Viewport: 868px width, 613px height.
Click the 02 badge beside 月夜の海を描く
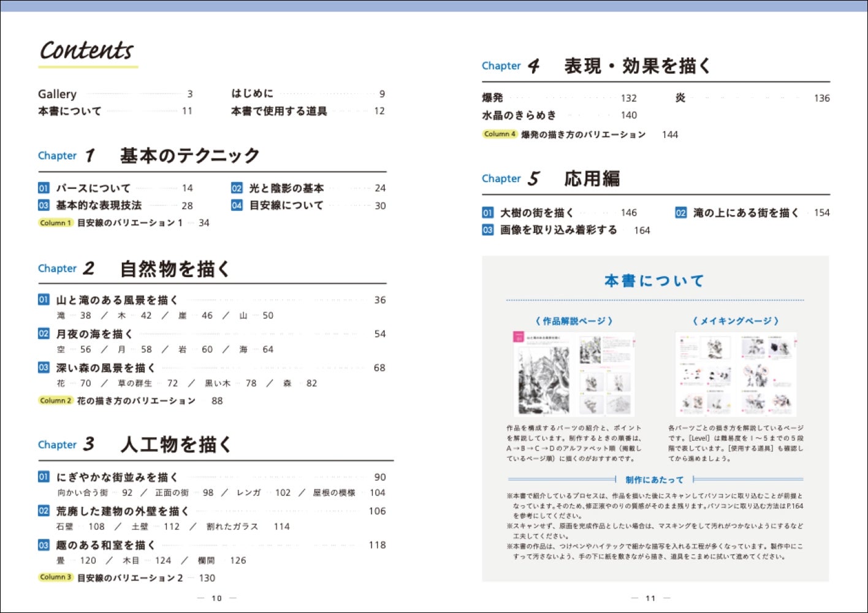(x=44, y=333)
